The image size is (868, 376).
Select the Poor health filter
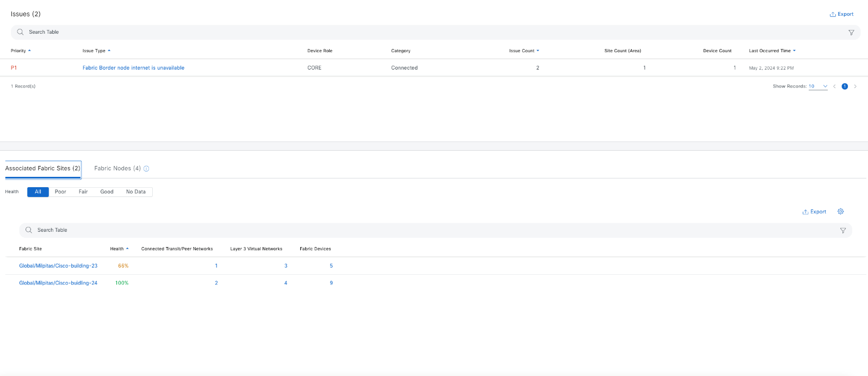60,192
